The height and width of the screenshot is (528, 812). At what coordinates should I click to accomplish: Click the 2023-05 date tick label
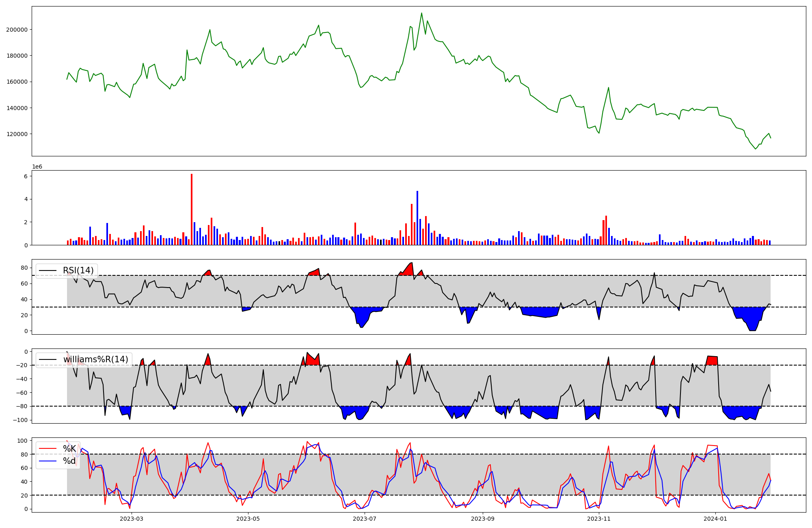(x=248, y=519)
